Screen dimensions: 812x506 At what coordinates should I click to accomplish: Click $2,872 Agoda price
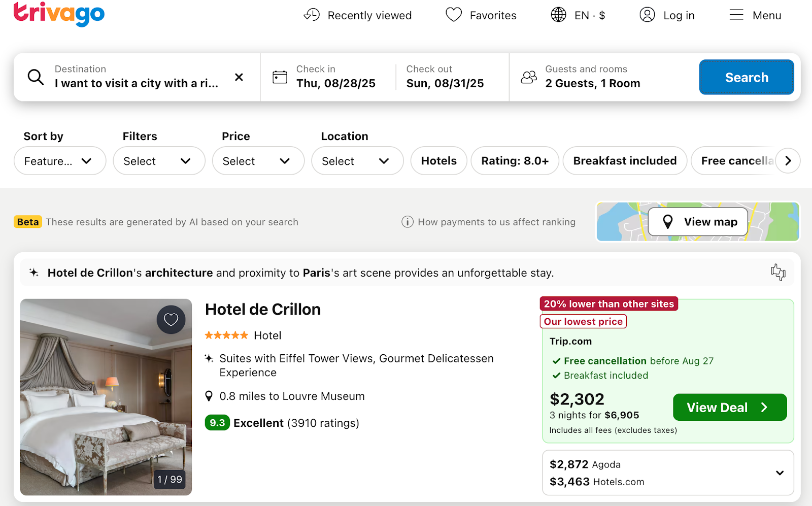(585, 464)
